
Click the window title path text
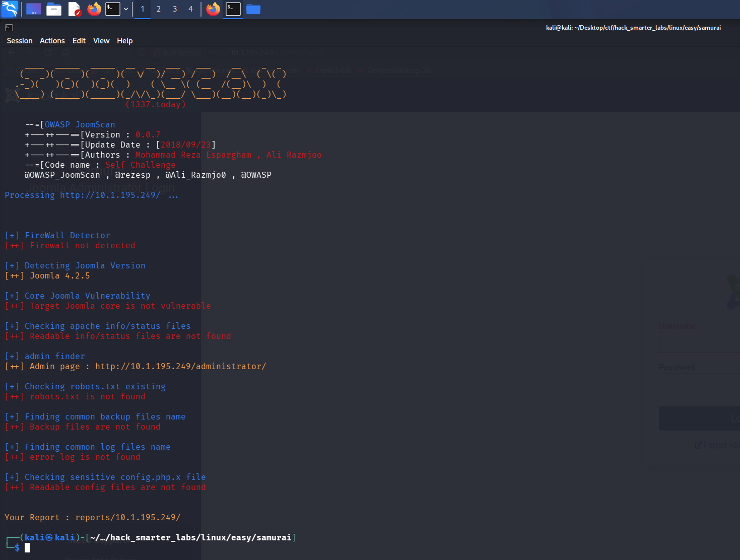point(633,28)
